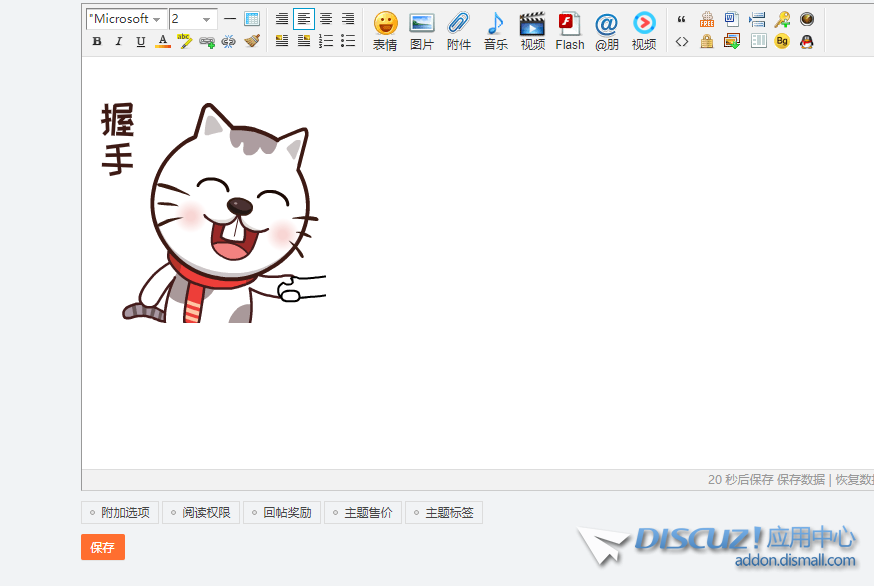Choose the abc text highlight color tool

point(184,41)
